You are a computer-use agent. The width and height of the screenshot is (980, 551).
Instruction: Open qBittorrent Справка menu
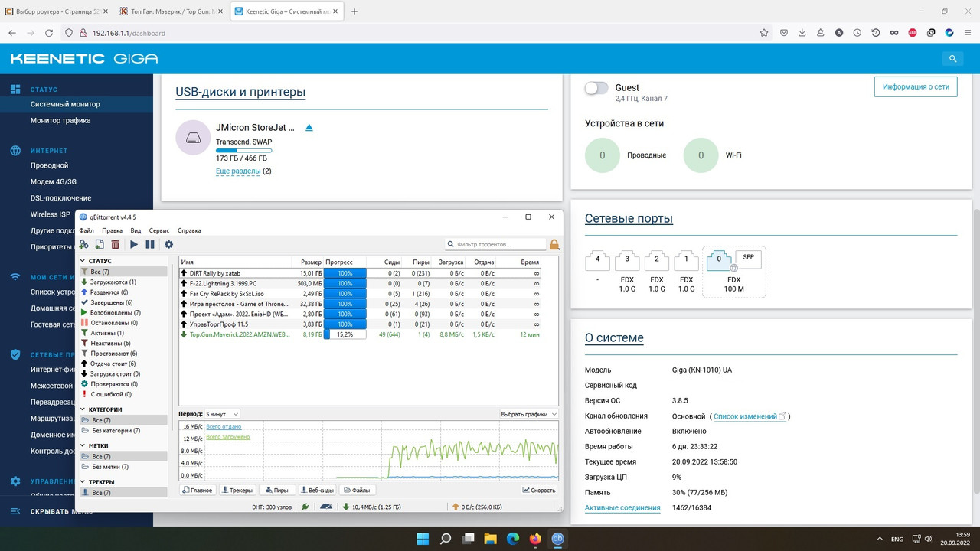(x=189, y=230)
